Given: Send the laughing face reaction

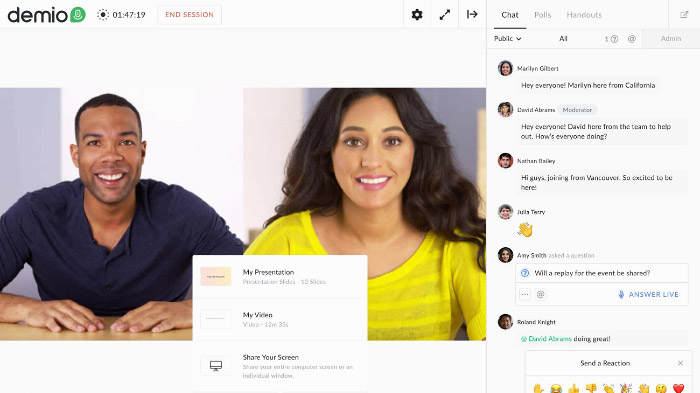Looking at the screenshot, I should click(x=556, y=388).
